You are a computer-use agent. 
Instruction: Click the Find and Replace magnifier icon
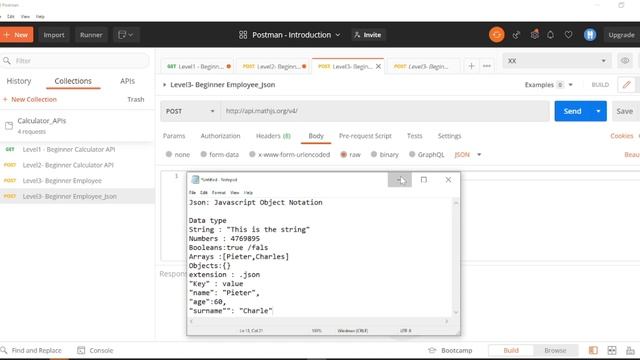point(4,350)
